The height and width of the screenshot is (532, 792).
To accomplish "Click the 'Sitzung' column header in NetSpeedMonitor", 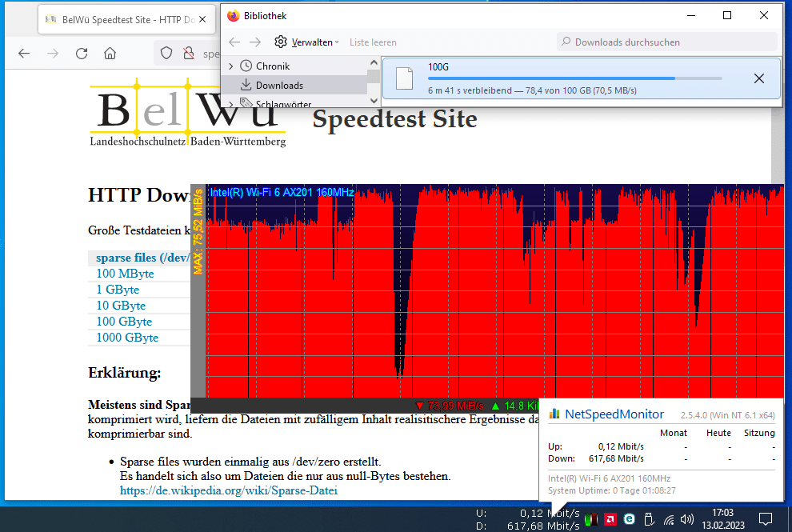I will tap(759, 433).
